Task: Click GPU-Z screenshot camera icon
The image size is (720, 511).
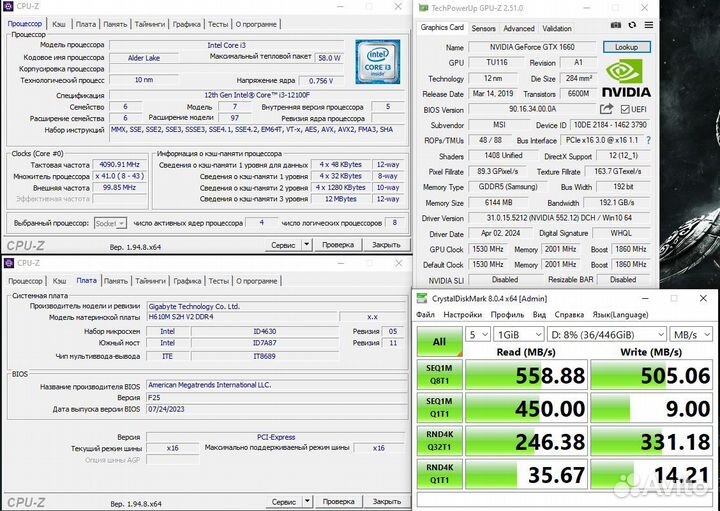Action: [616, 25]
